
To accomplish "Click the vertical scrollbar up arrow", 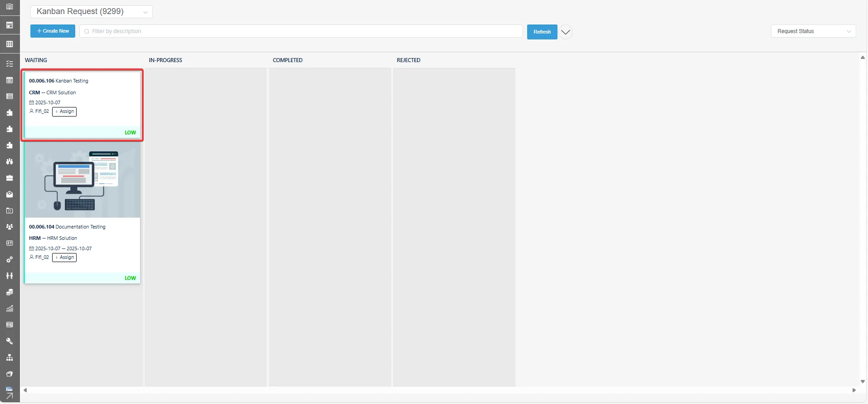I will pos(863,57).
